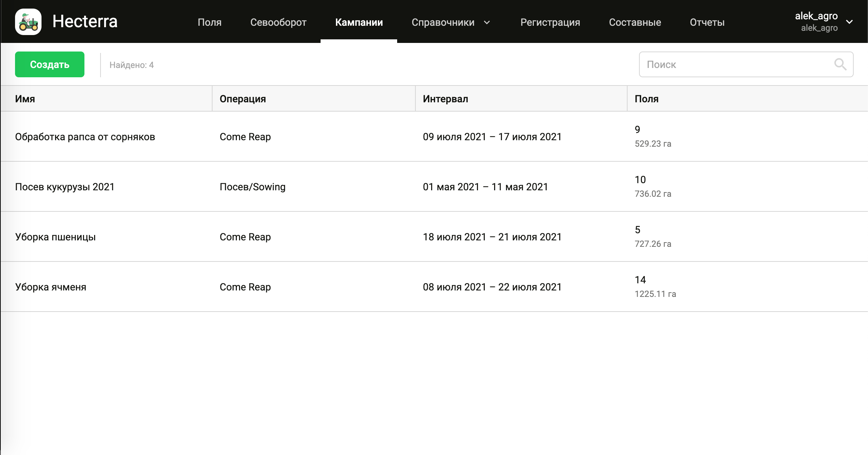Open the Составные menu item
Image resolution: width=868 pixels, height=455 pixels.
point(635,22)
